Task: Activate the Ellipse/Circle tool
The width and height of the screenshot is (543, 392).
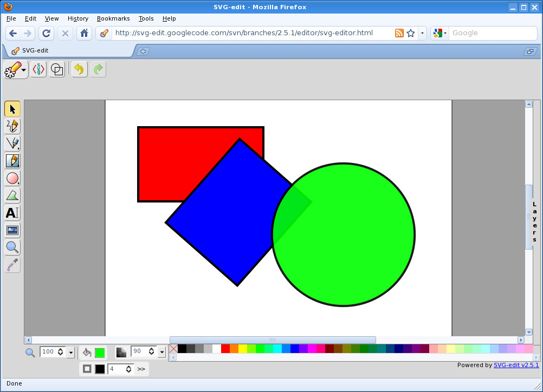Action: (12, 178)
